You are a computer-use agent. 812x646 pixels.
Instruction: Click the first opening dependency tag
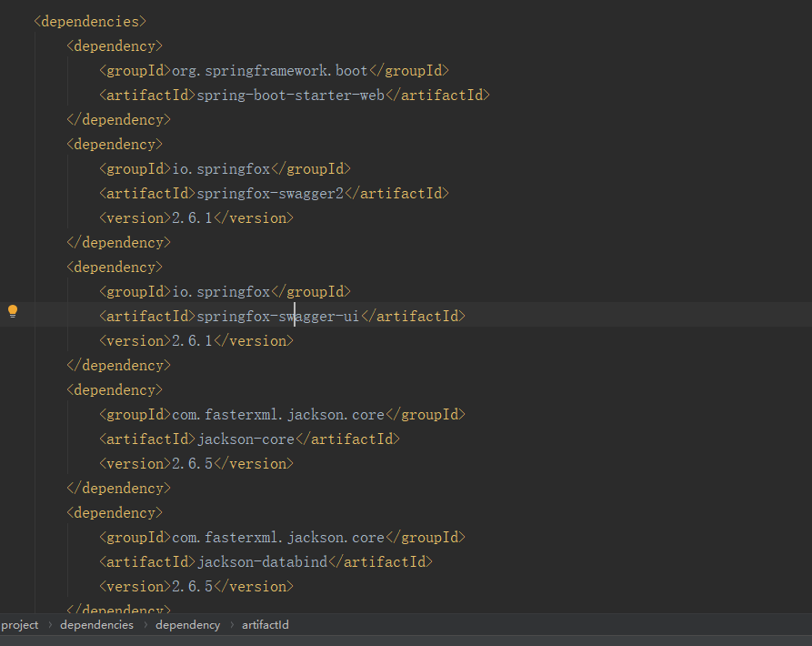pyautogui.click(x=115, y=46)
